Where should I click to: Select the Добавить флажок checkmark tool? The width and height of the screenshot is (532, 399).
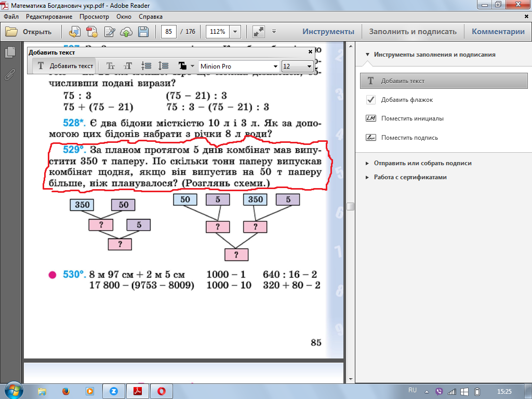click(x=406, y=100)
